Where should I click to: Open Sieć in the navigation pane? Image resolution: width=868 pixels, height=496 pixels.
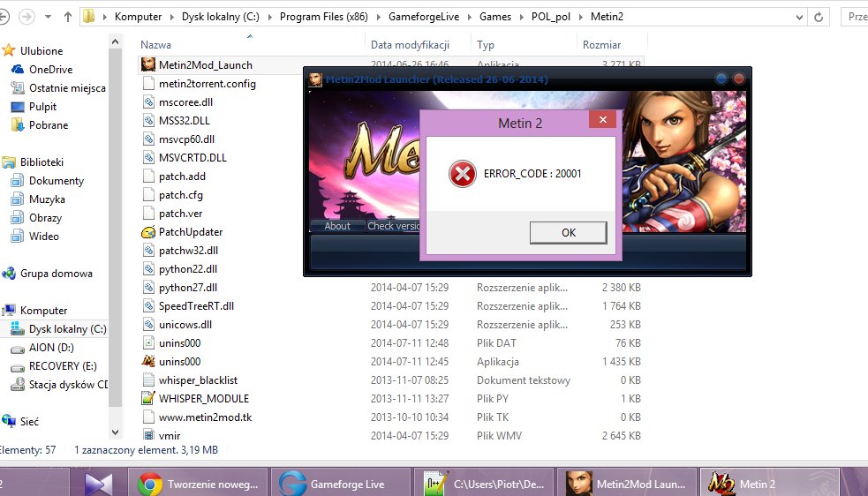pyautogui.click(x=29, y=421)
